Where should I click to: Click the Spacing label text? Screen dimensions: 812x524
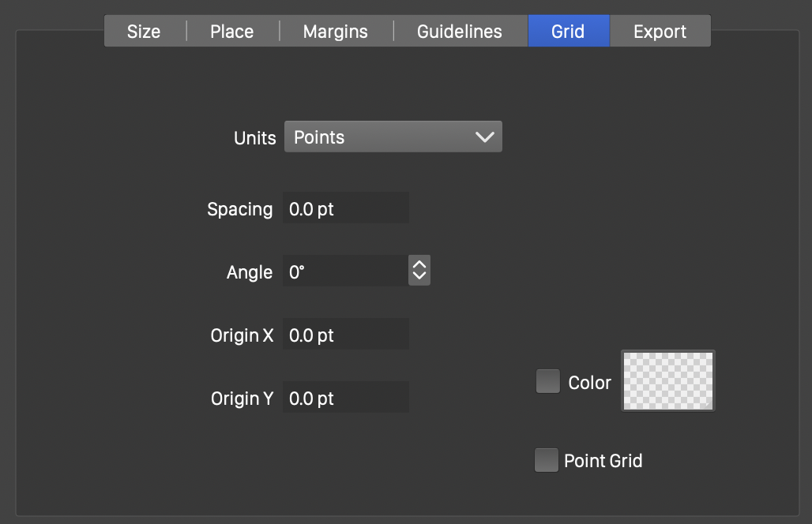239,209
